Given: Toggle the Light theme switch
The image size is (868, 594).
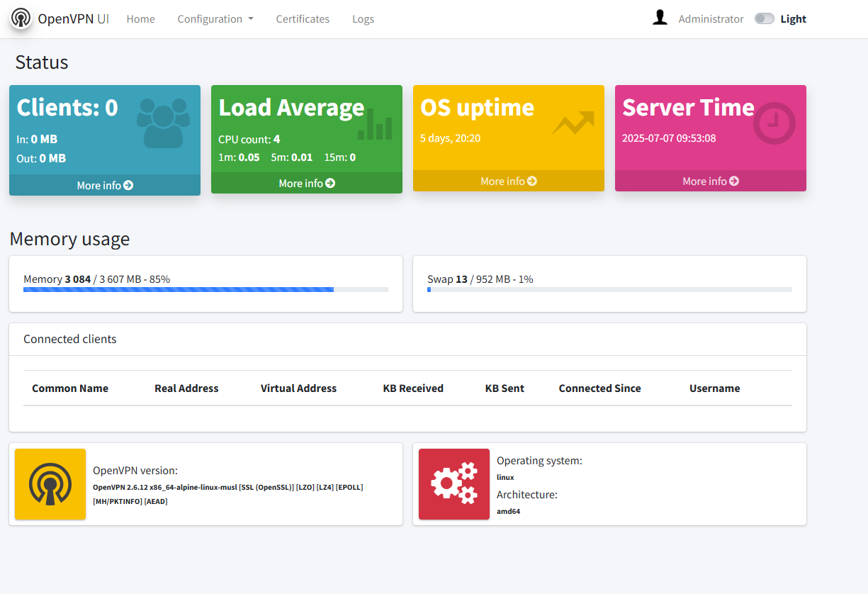Looking at the screenshot, I should tap(764, 19).
